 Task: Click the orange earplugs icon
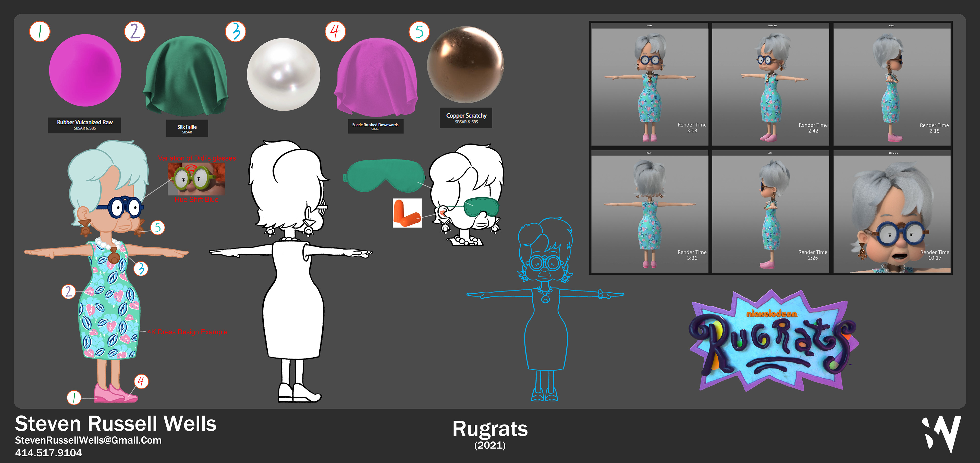(x=407, y=213)
